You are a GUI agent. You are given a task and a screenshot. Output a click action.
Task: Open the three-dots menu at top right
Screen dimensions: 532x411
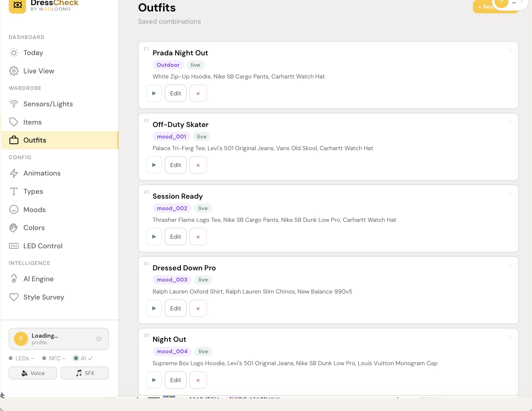(x=514, y=3)
